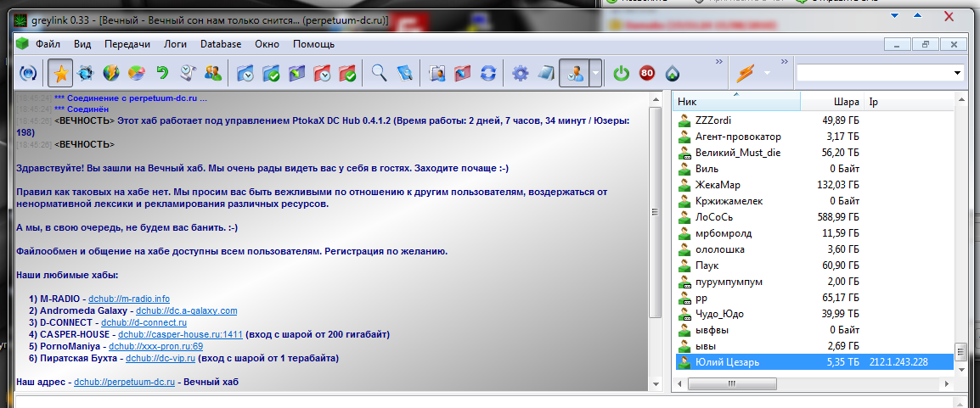Follow the dchub://perpetuum-dc.ru link

[129, 383]
